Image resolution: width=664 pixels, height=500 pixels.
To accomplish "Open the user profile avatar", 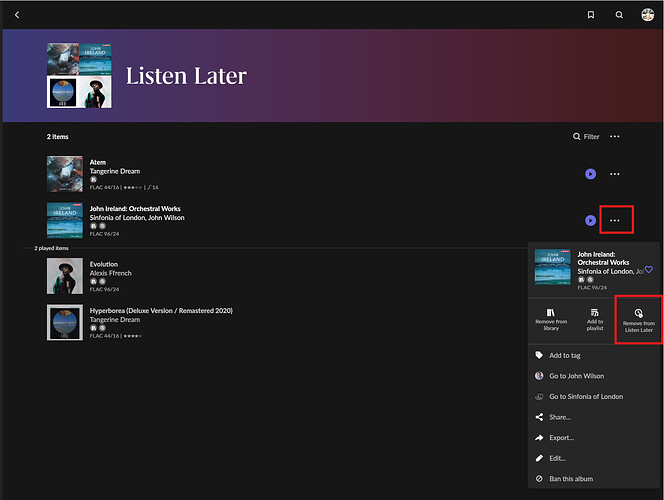I will pos(648,15).
